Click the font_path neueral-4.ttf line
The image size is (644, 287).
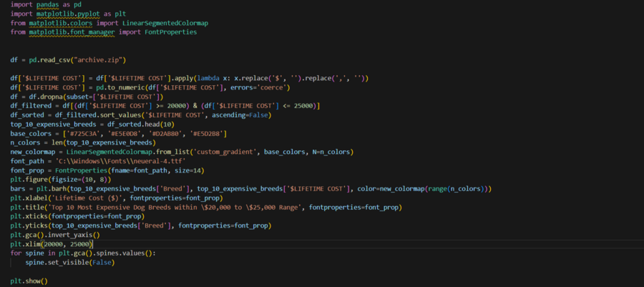pos(98,161)
